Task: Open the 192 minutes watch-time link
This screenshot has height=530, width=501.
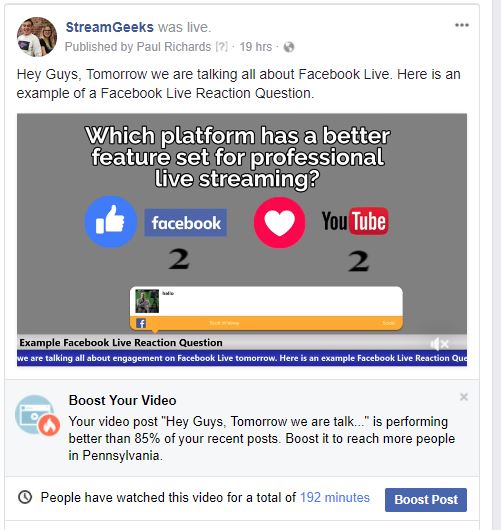Action: click(335, 498)
